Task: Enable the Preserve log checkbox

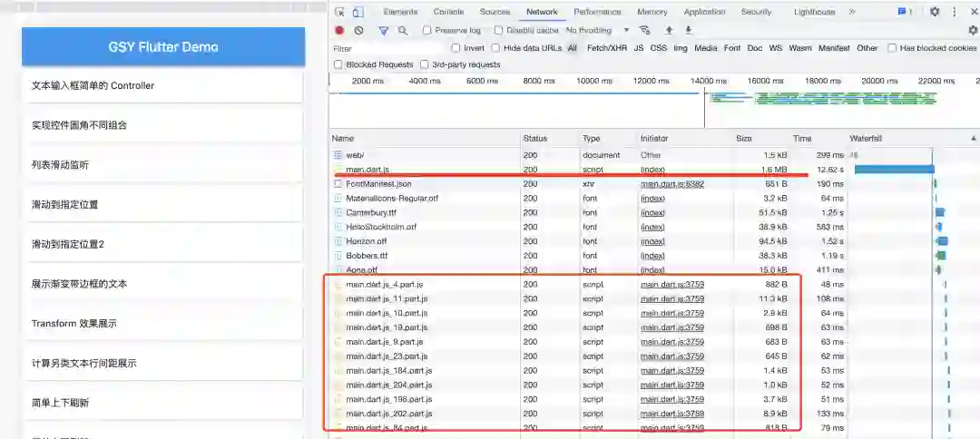Action: [427, 30]
